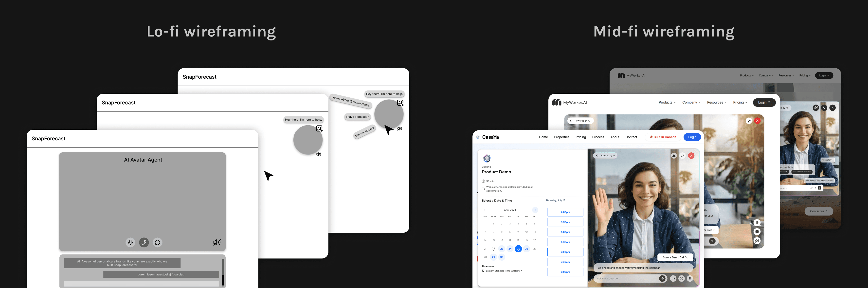Click the blue Login button on CasaYa
Screen dimensions: 868x288
click(x=692, y=137)
